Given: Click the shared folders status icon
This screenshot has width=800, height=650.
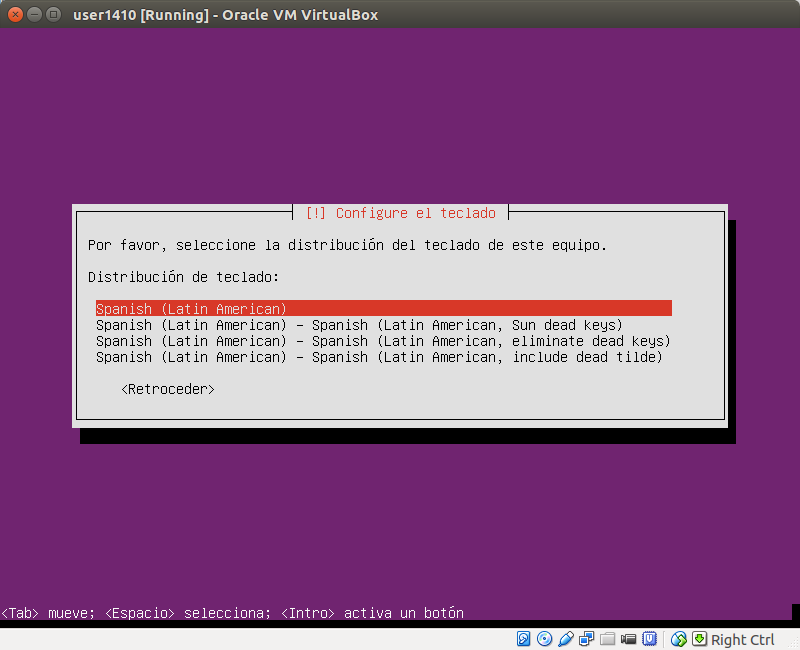Looking at the screenshot, I should (x=608, y=639).
